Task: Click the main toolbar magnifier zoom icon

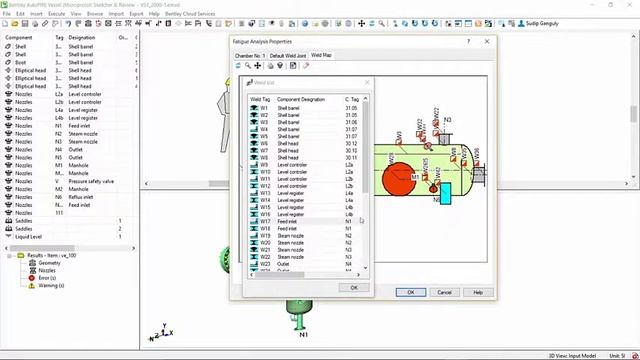Action: pyautogui.click(x=382, y=24)
